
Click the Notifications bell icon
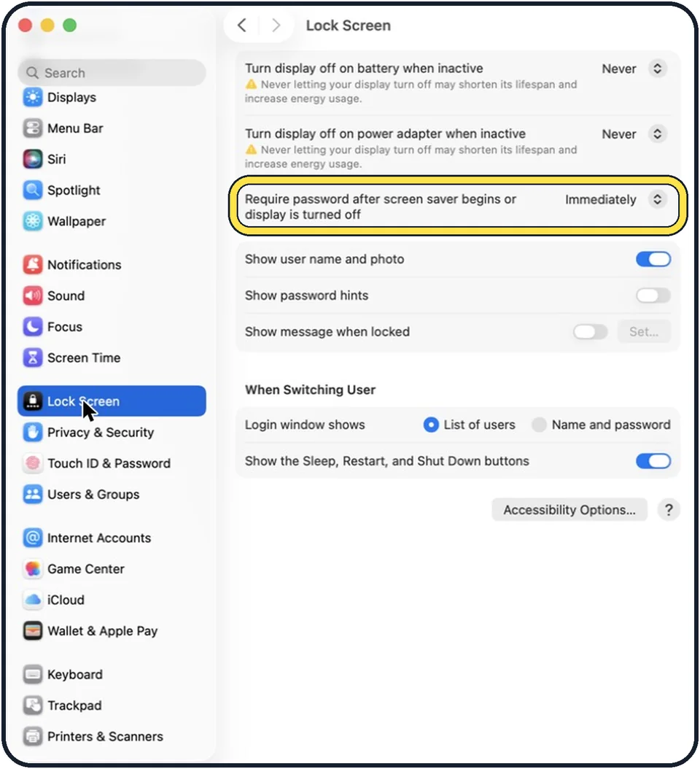point(33,265)
